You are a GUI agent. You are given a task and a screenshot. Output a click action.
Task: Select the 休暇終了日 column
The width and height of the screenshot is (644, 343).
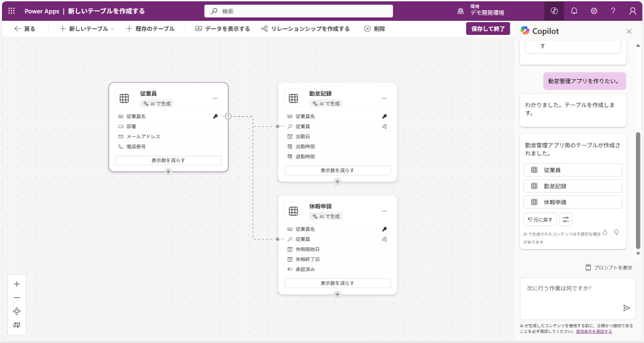coord(337,259)
